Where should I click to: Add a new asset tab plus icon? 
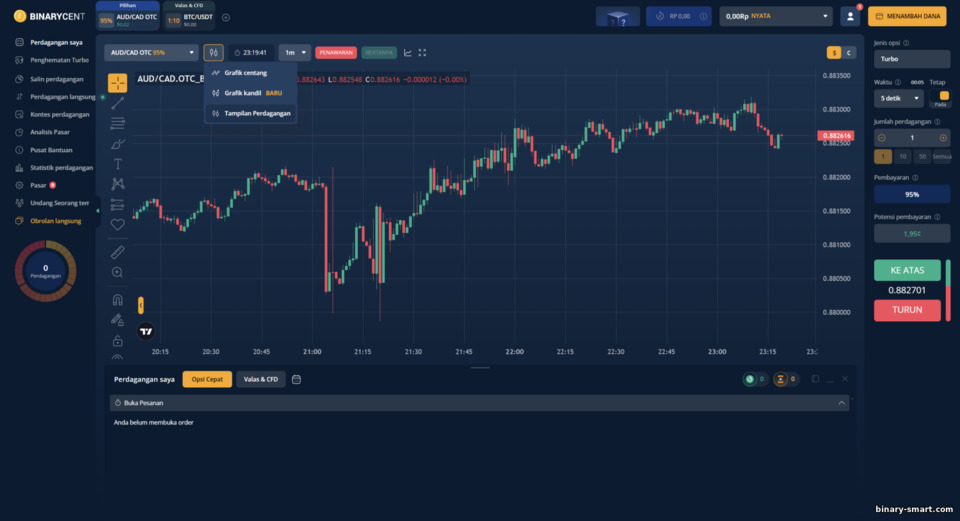pos(226,18)
